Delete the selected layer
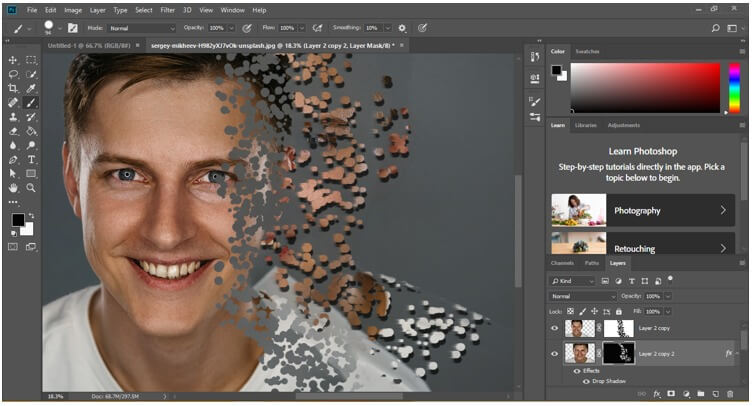Screen dimensions: 752x406 click(x=730, y=394)
